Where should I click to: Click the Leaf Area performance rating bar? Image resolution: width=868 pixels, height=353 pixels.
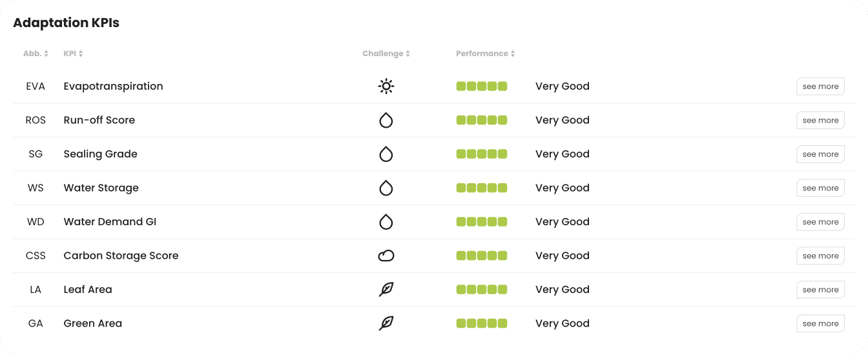pos(482,290)
